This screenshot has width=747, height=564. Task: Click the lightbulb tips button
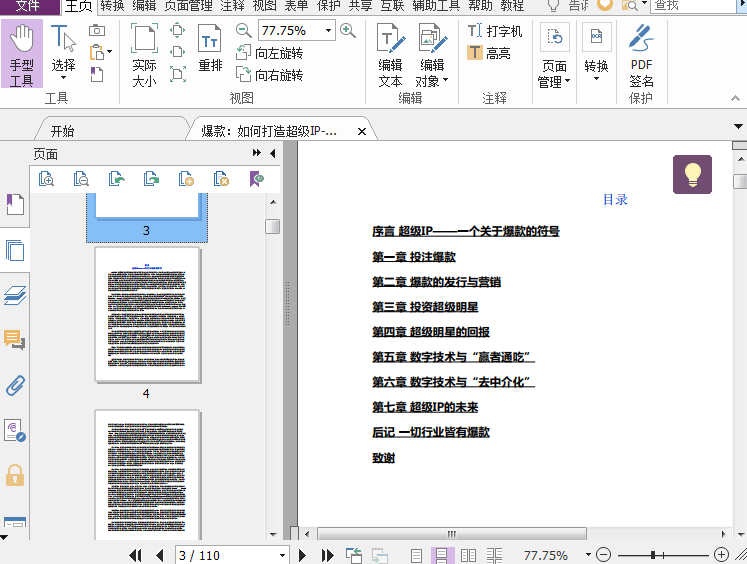692,174
